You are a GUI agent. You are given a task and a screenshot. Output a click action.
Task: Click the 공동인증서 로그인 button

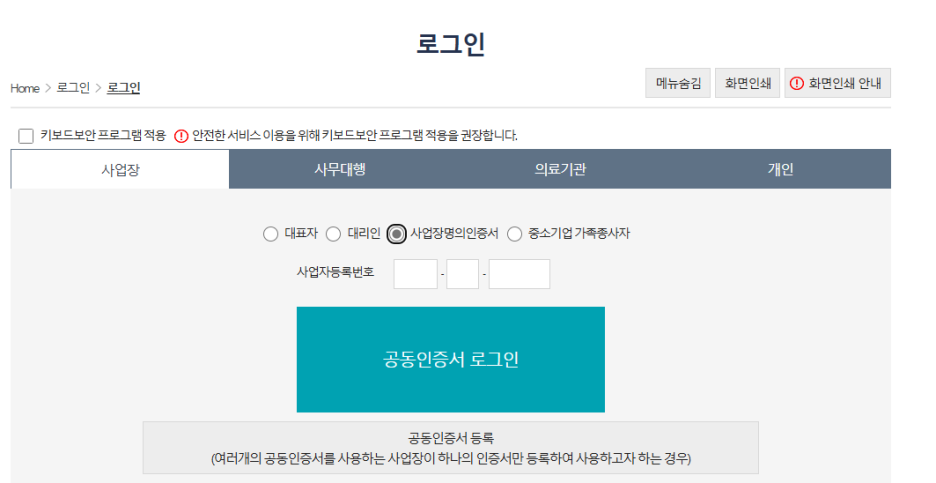[x=451, y=359]
